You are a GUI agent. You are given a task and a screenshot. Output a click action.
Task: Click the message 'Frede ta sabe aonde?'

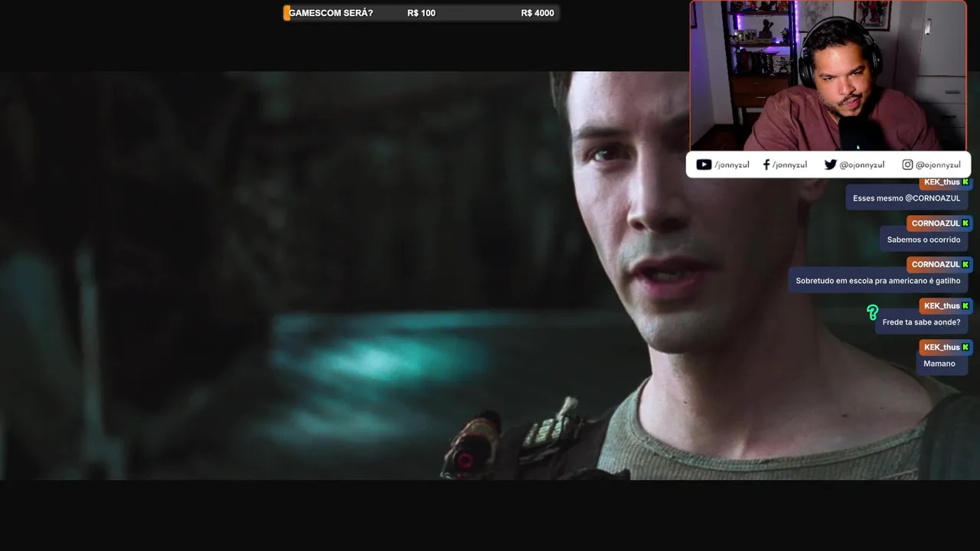point(921,322)
